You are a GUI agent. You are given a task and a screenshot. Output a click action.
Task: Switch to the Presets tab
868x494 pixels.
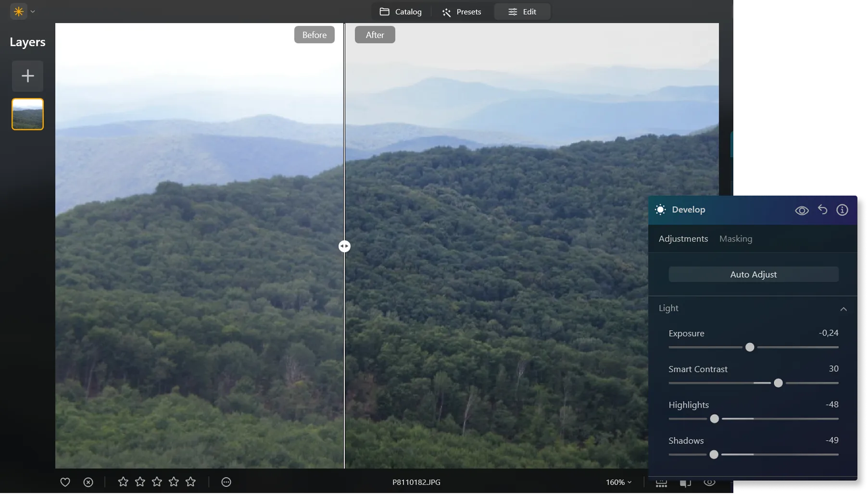click(462, 12)
